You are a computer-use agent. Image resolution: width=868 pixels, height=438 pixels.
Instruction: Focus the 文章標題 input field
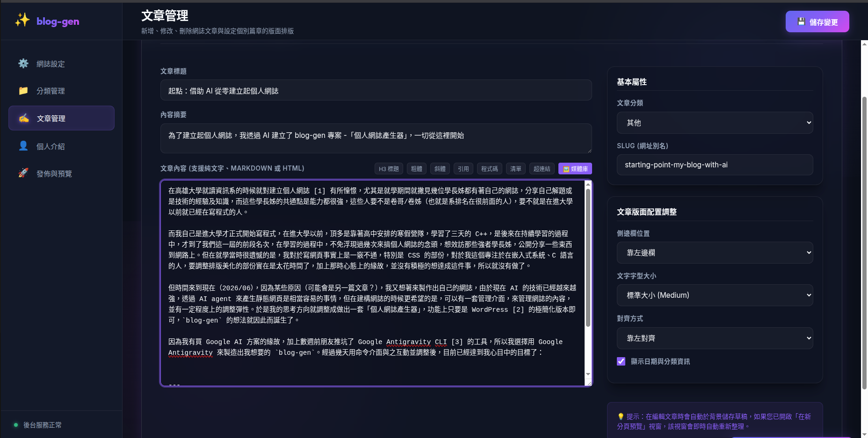point(376,90)
